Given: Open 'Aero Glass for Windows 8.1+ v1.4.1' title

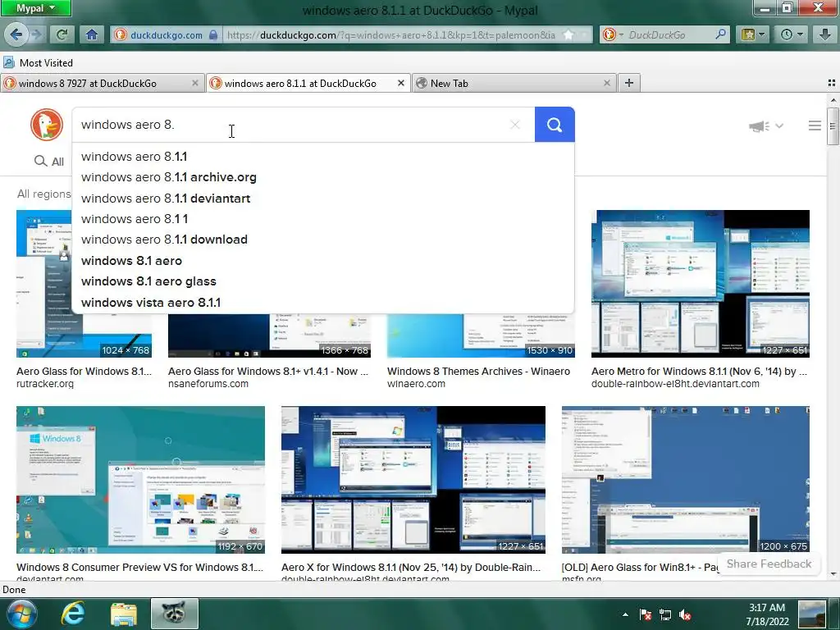Looking at the screenshot, I should coord(268,372).
